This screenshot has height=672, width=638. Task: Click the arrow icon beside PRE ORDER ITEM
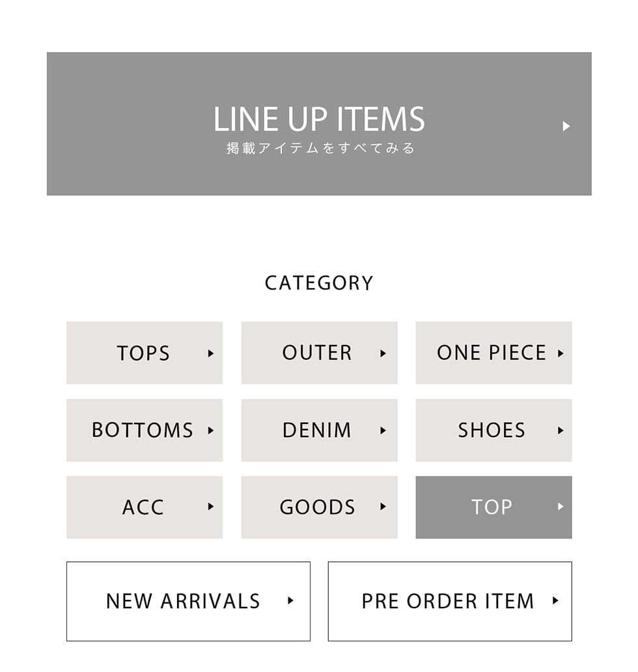point(555,600)
